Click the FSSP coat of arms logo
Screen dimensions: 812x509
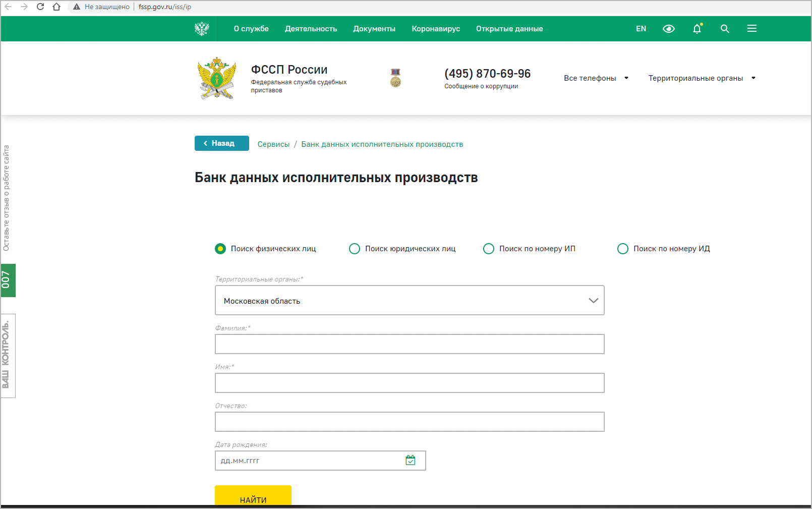(217, 78)
